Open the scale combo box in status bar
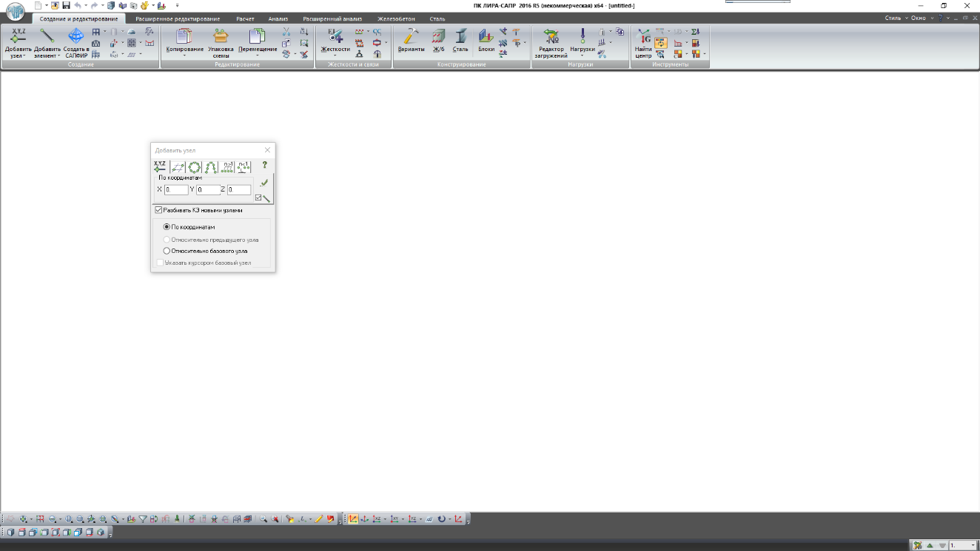The image size is (980, 551). coord(963,545)
